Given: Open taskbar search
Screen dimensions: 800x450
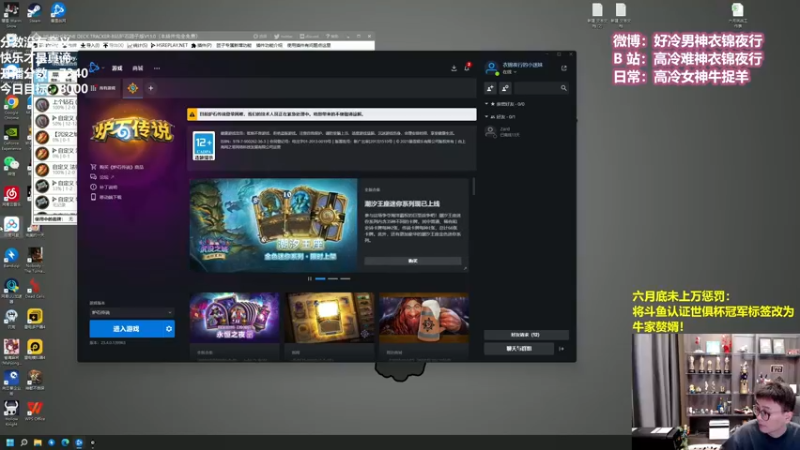Looking at the screenshot, I should point(23,443).
